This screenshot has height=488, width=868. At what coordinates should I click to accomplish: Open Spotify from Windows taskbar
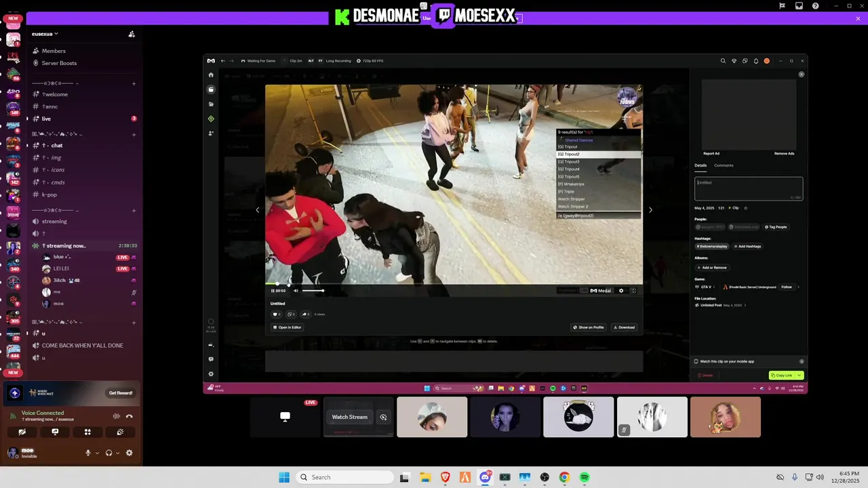[x=585, y=477]
